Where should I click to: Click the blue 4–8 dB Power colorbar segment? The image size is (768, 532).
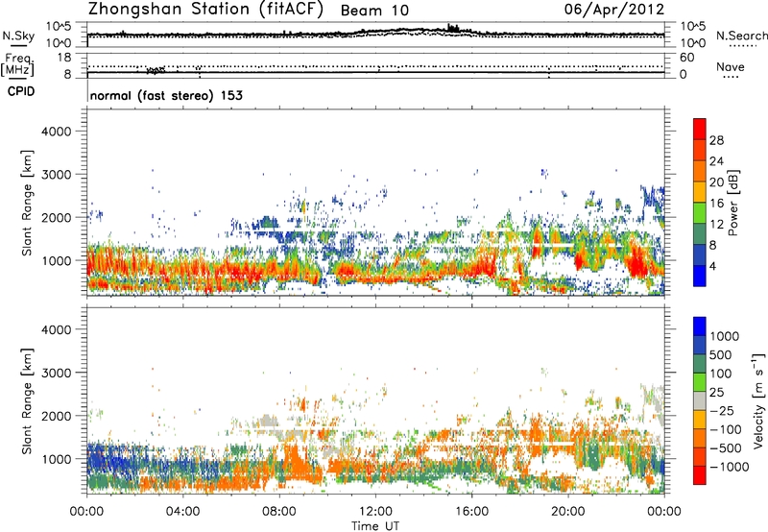click(700, 255)
